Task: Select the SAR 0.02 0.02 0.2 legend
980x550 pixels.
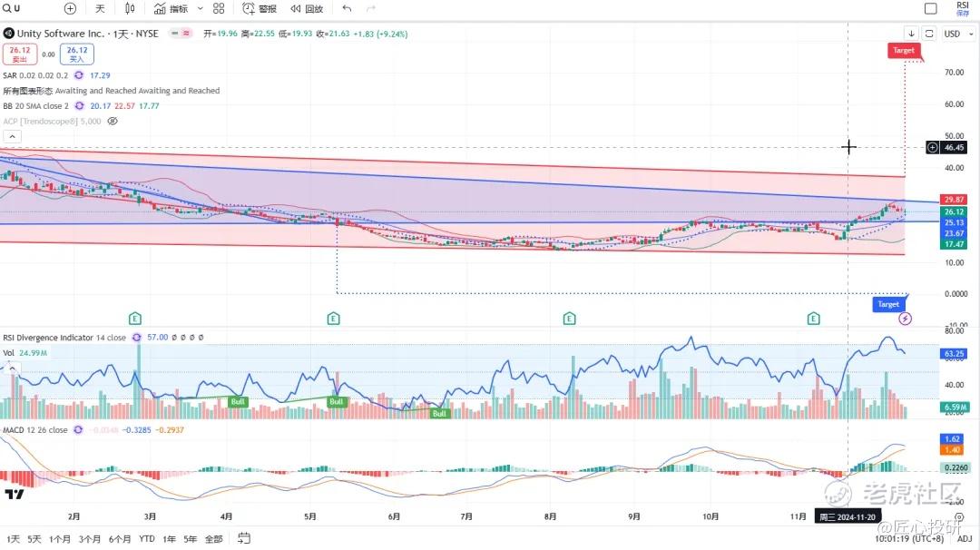Action: click(35, 75)
